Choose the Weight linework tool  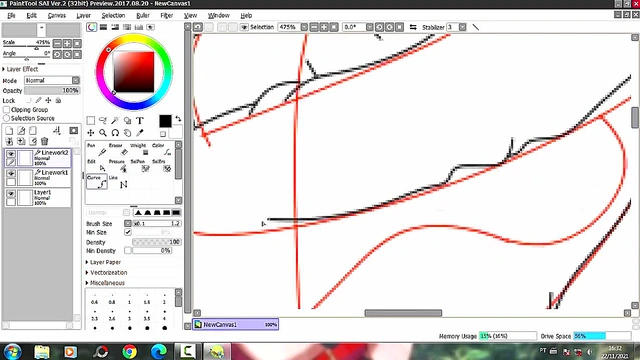(x=140, y=149)
